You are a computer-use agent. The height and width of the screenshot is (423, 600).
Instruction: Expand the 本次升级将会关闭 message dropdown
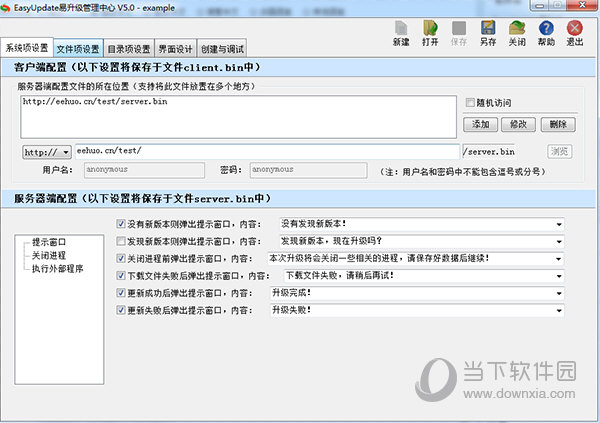tap(559, 259)
